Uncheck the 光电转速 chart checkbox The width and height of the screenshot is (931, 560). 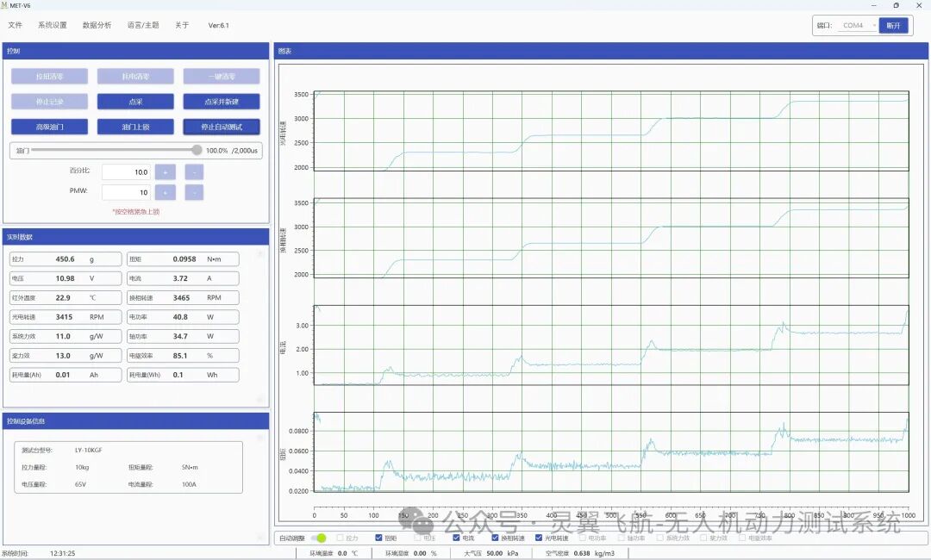[x=539, y=538]
